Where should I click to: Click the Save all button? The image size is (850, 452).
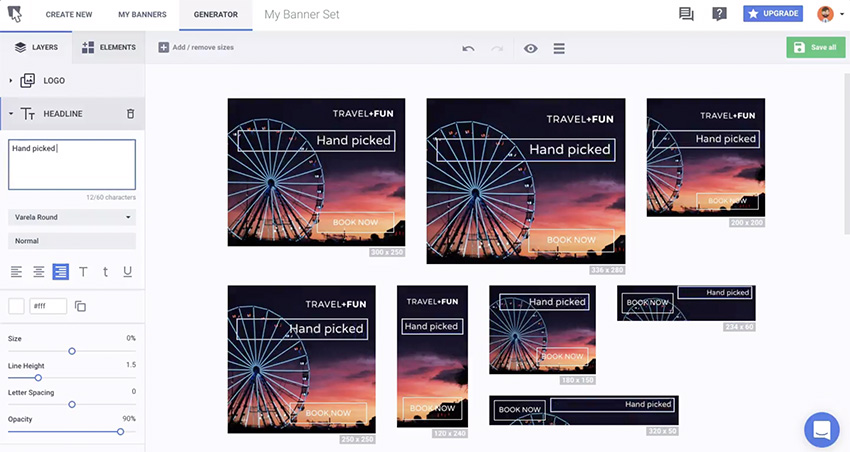[x=815, y=47]
